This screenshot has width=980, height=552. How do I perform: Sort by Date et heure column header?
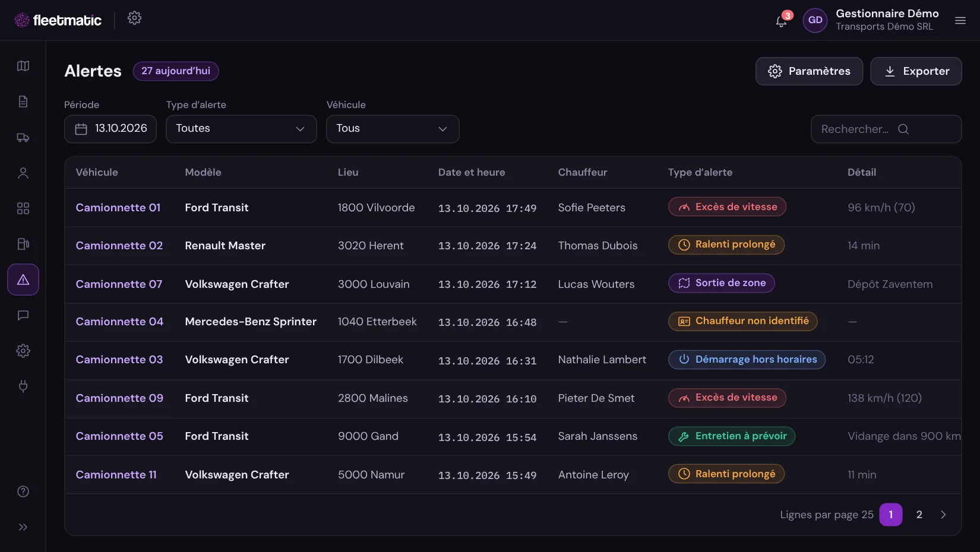click(x=472, y=172)
